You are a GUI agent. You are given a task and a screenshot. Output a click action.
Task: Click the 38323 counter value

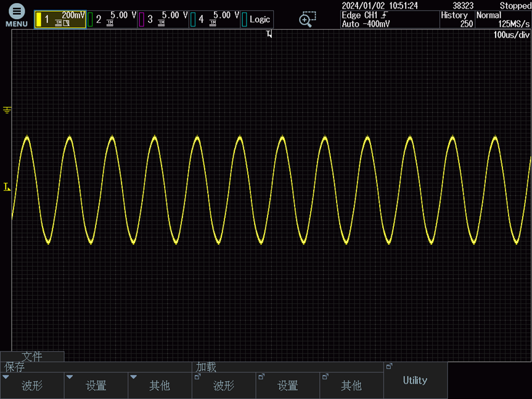point(463,6)
